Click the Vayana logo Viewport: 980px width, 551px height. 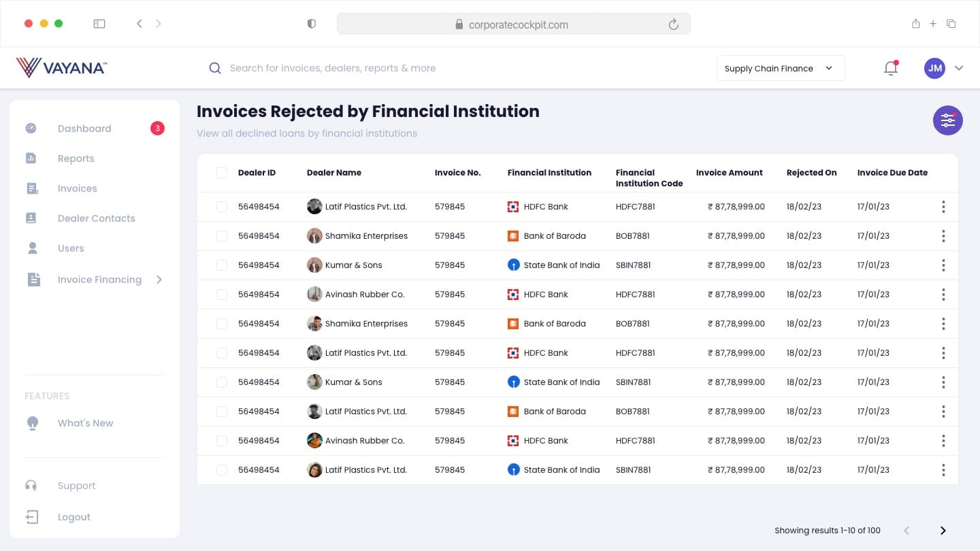pos(61,67)
